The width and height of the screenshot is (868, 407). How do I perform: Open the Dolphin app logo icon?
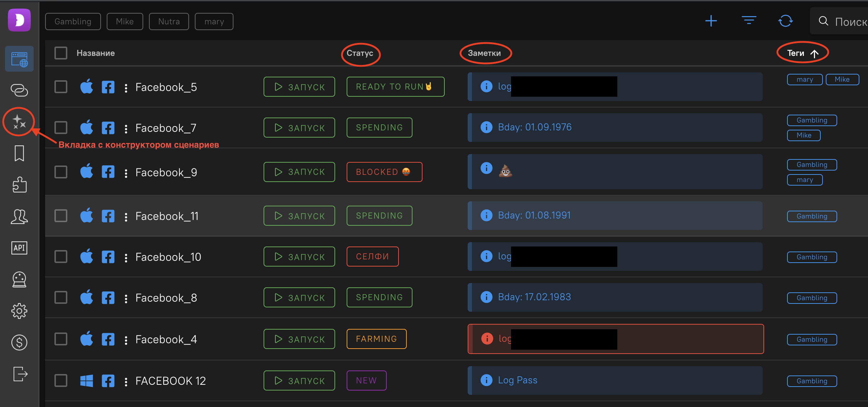coord(19,20)
